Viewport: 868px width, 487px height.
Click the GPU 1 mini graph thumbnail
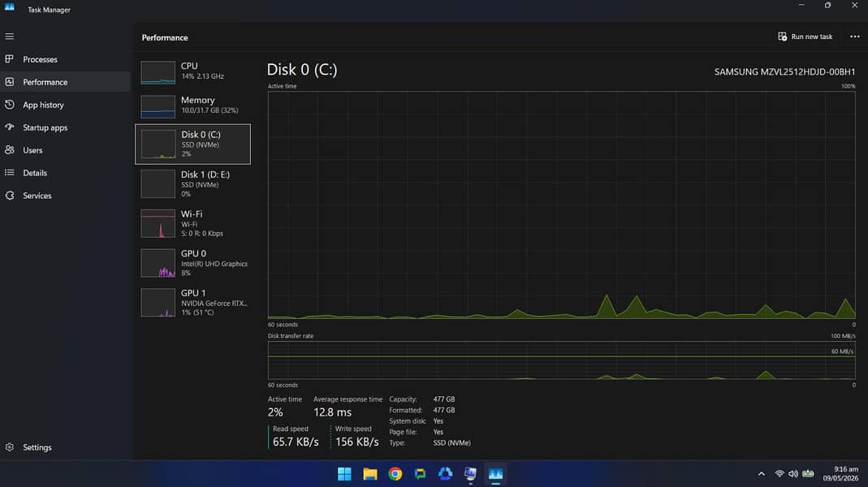(158, 303)
